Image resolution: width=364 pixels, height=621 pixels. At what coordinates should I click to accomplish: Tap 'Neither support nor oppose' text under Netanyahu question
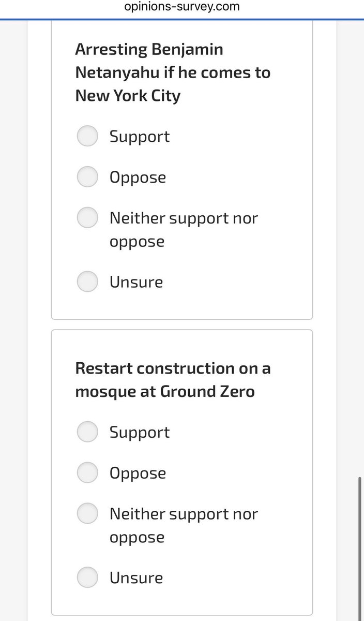click(183, 229)
